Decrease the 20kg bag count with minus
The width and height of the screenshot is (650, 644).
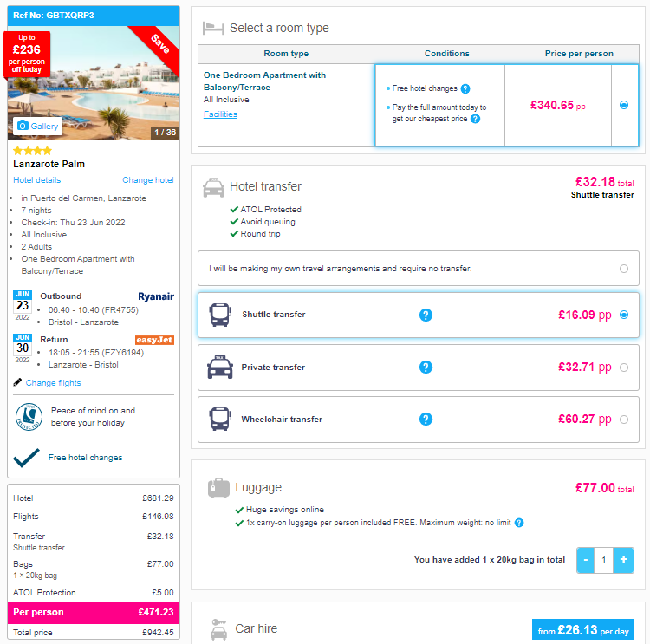(x=586, y=560)
